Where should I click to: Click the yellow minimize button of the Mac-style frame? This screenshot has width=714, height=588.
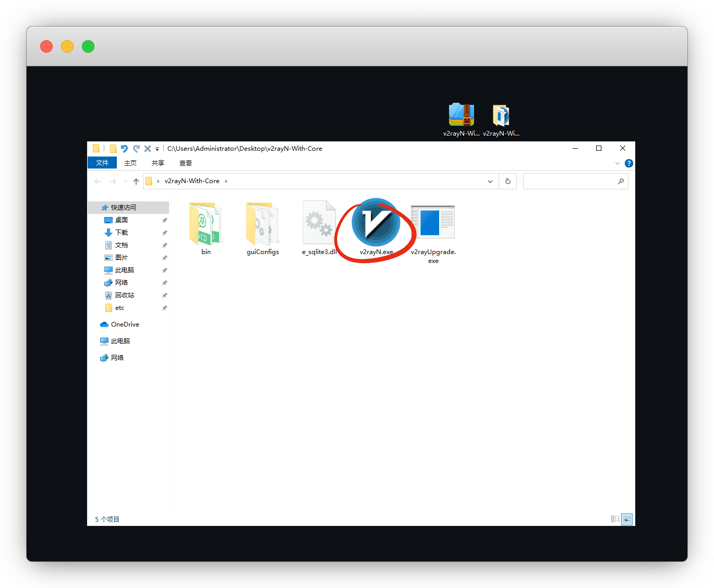coord(67,46)
